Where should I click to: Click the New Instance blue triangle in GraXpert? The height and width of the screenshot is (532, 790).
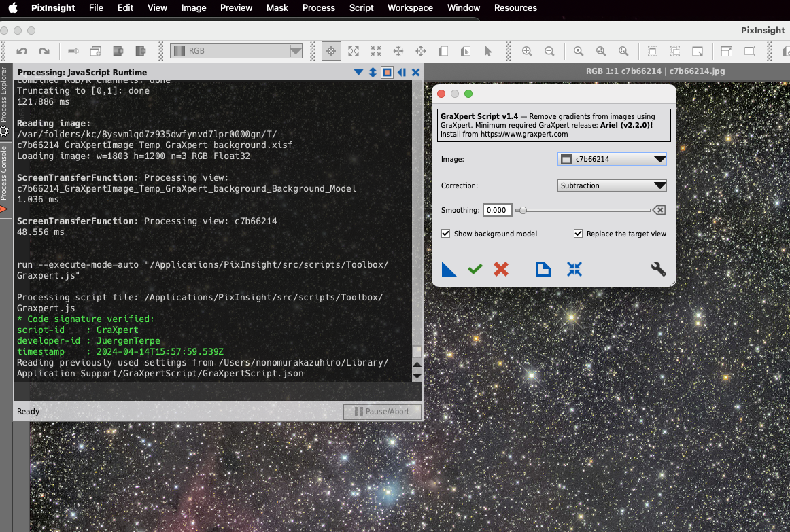(449, 269)
